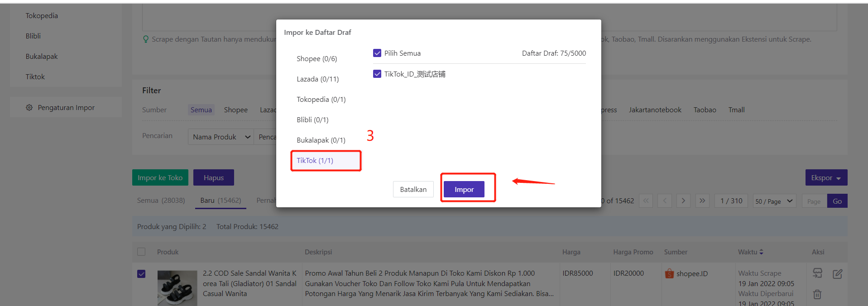Select Blibli (0/1) in the dialog list
This screenshot has height=306, width=868.
tap(312, 120)
